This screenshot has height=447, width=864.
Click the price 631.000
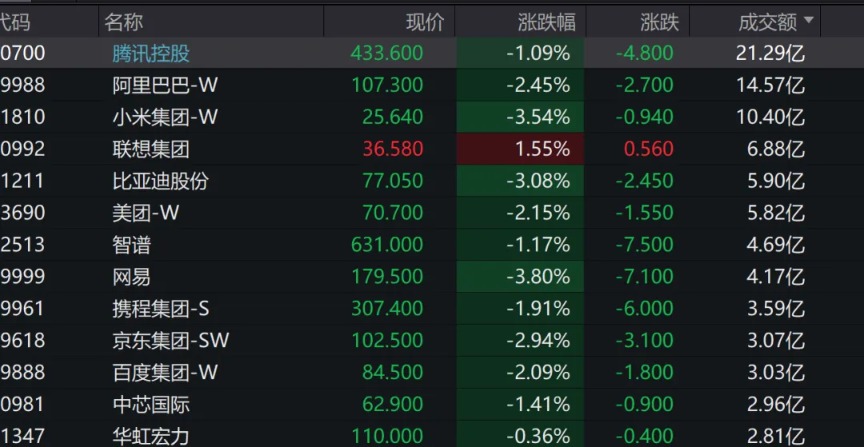387,245
